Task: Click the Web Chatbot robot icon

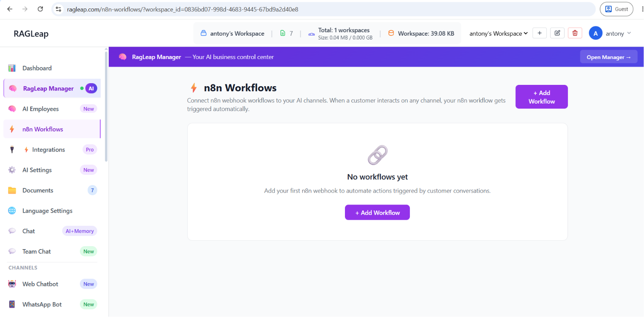Action: (x=12, y=284)
